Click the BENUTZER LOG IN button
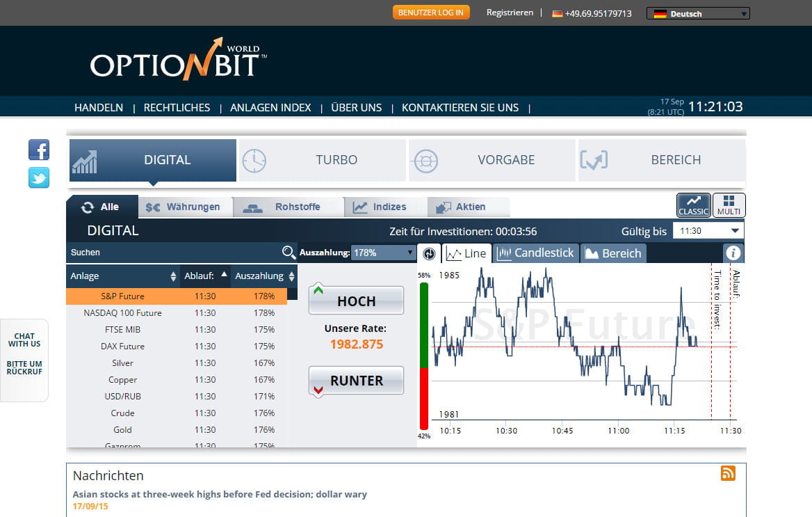The image size is (812, 517). (431, 13)
